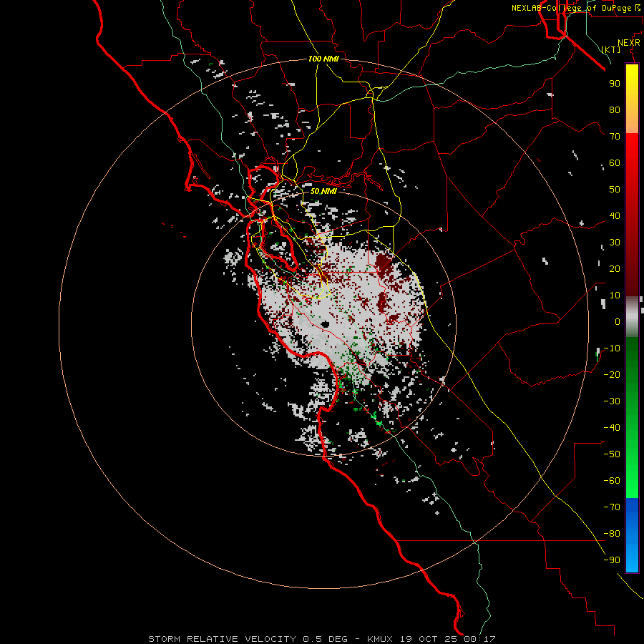Click the 70 knot scale label

pyautogui.click(x=615, y=137)
